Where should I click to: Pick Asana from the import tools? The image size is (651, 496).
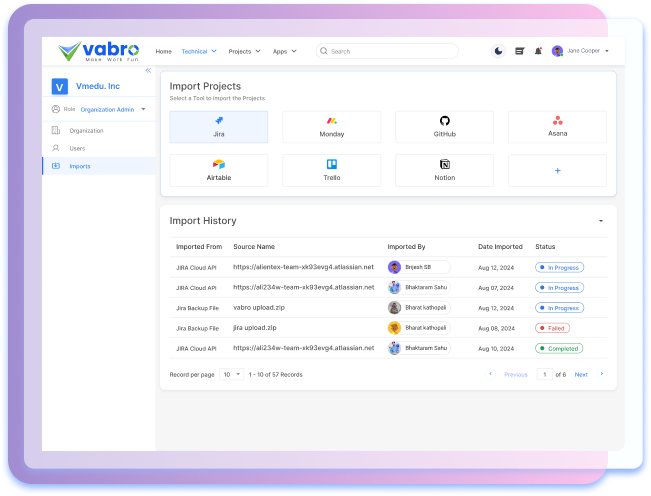click(x=557, y=127)
